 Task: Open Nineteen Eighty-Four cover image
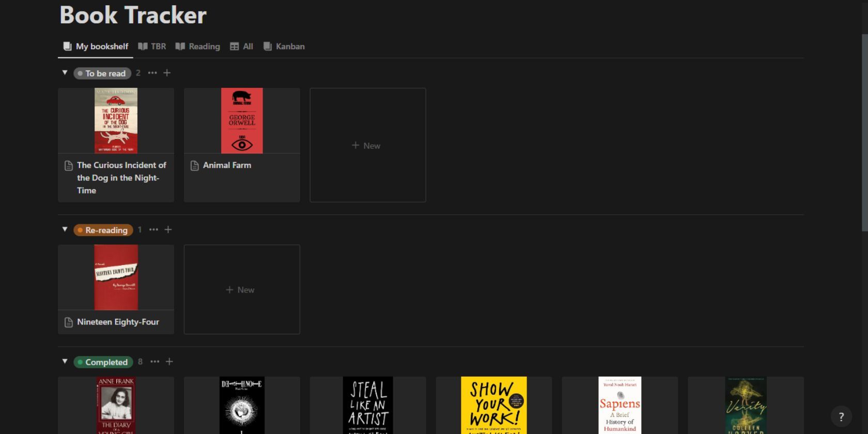[116, 277]
